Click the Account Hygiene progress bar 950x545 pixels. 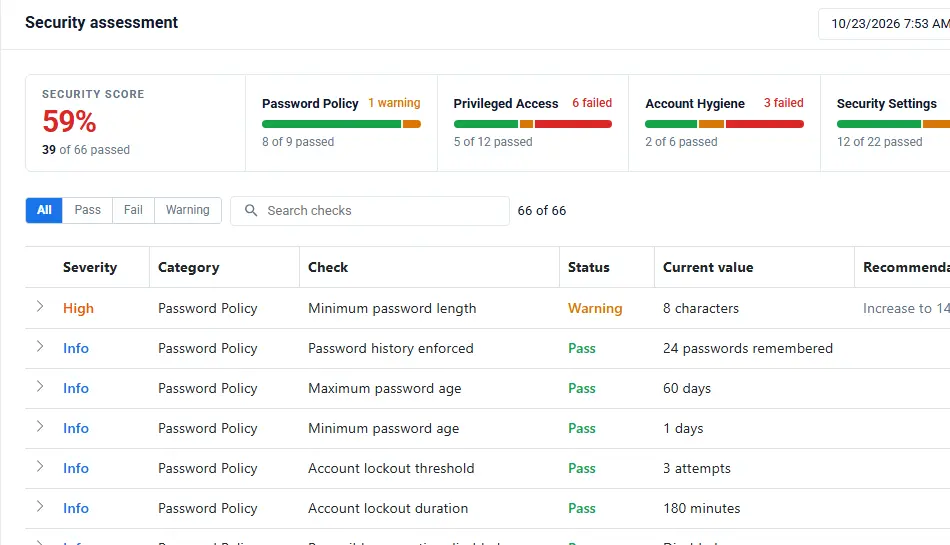[724, 124]
